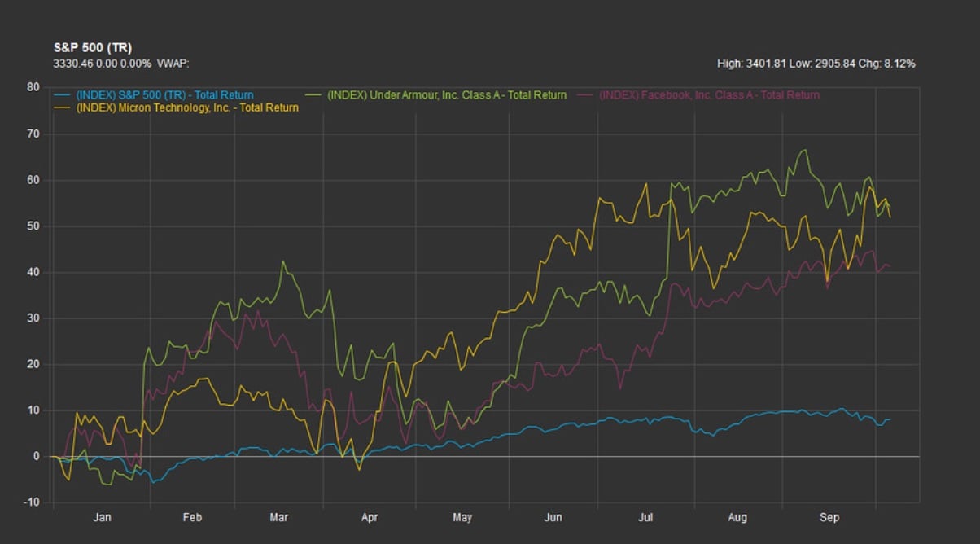Click the 0 value on the vertical axis
Image resolution: width=980 pixels, height=544 pixels.
(36, 457)
